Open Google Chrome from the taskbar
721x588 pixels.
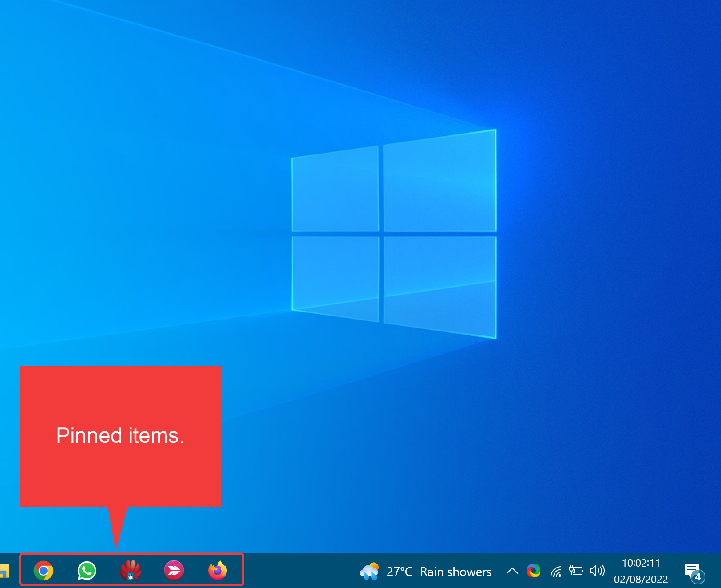point(44,571)
